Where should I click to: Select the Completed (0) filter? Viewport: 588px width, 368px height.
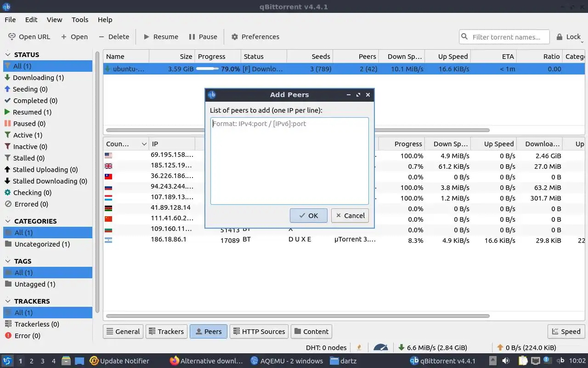(48, 101)
